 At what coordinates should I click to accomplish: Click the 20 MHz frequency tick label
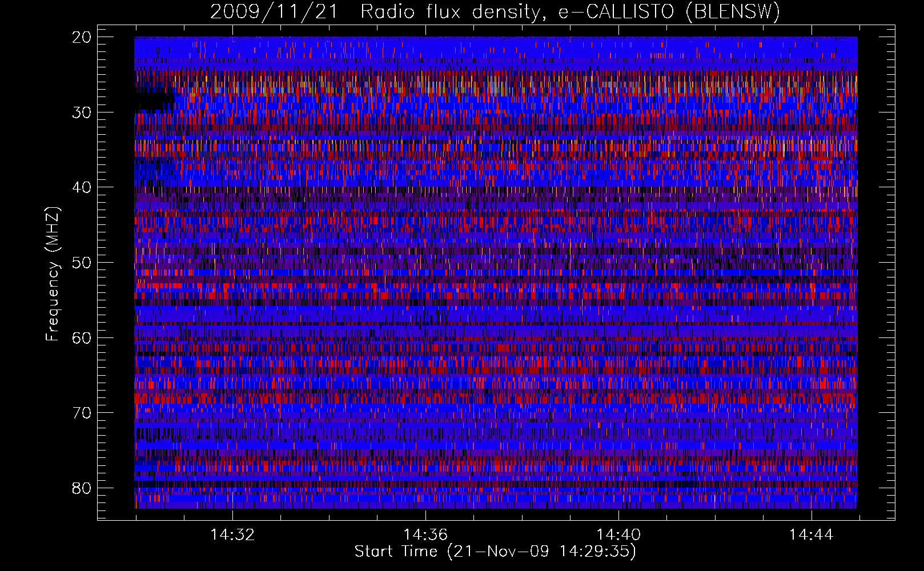pyautogui.click(x=82, y=37)
